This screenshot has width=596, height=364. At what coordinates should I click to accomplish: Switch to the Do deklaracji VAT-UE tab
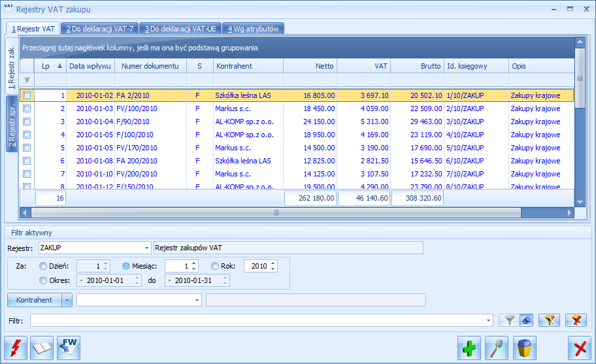[180, 29]
